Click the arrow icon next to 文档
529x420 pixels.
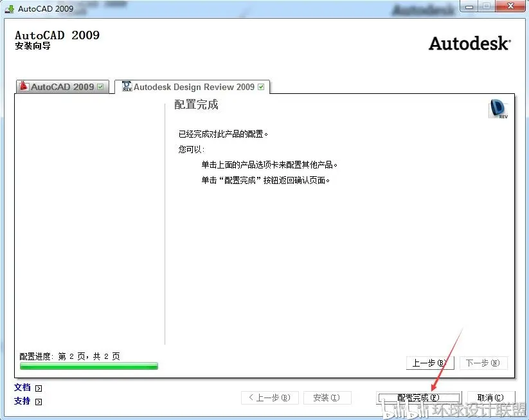click(x=39, y=388)
